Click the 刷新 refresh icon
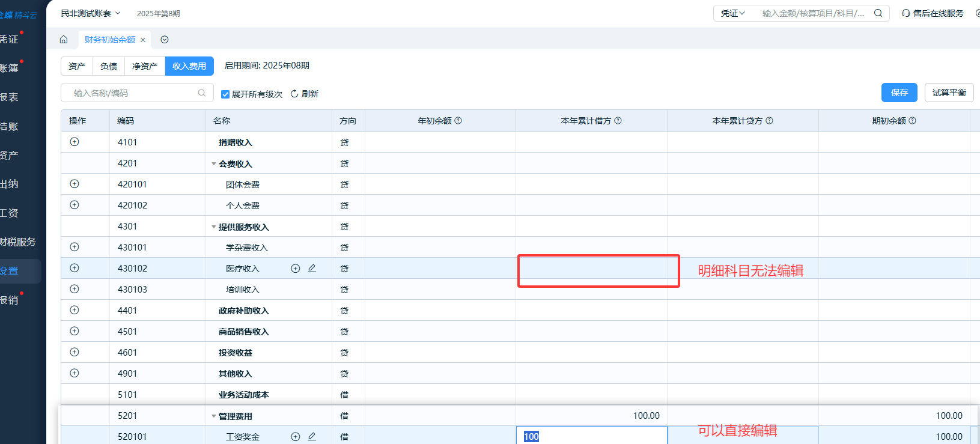Screen dimensions: 980x444 pos(294,94)
